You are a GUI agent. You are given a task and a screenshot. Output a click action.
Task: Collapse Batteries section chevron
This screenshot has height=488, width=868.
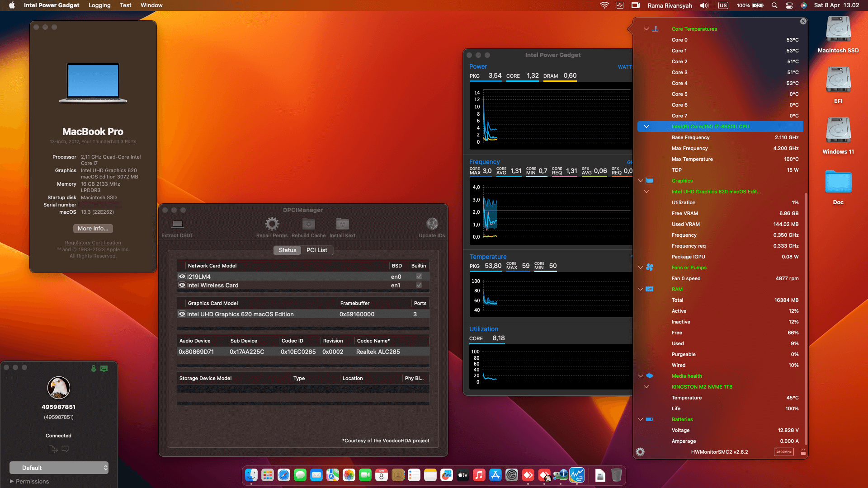click(641, 419)
